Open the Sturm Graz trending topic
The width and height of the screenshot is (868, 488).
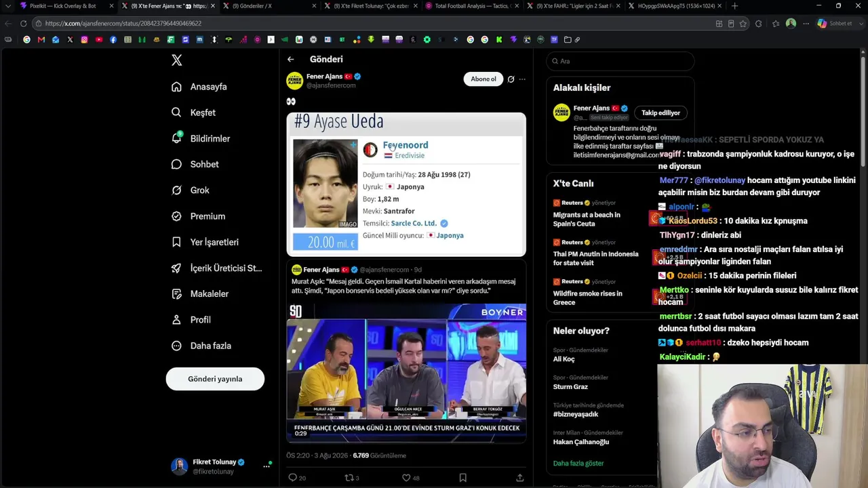click(x=570, y=386)
